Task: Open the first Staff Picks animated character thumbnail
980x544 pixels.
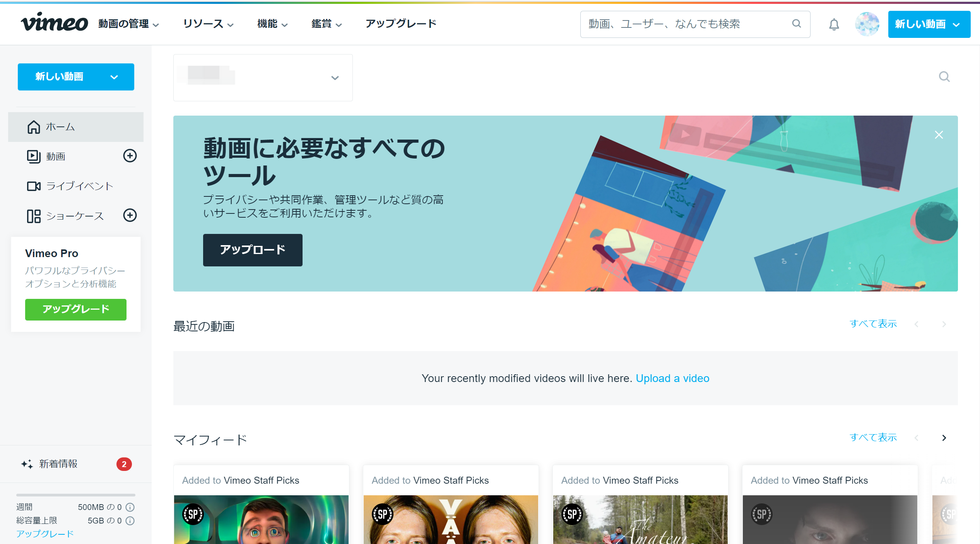Action: tap(261, 520)
